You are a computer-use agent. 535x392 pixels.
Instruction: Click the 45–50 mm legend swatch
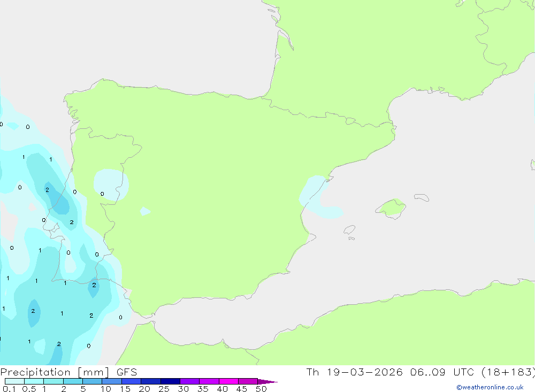(248, 381)
